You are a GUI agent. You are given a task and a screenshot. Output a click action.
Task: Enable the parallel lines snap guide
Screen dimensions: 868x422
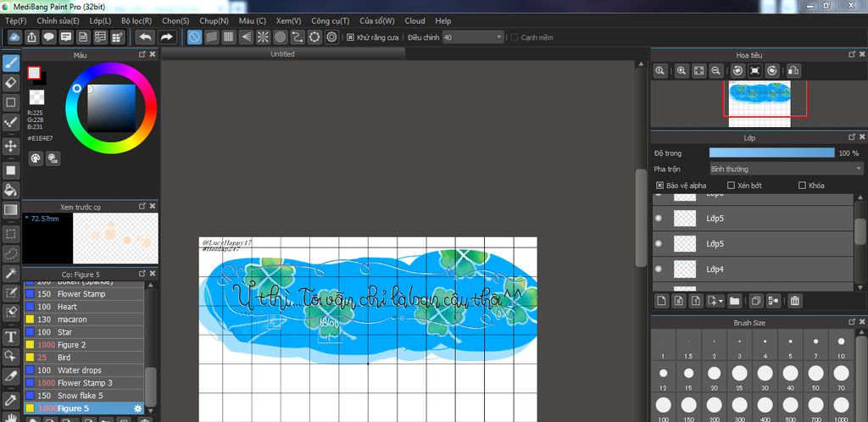(x=211, y=37)
